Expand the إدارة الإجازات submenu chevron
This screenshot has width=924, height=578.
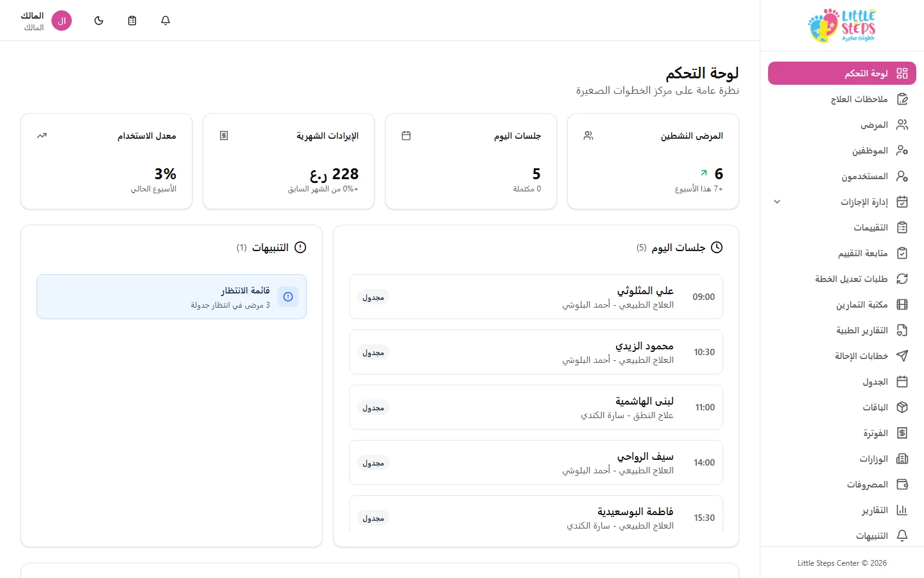(777, 202)
